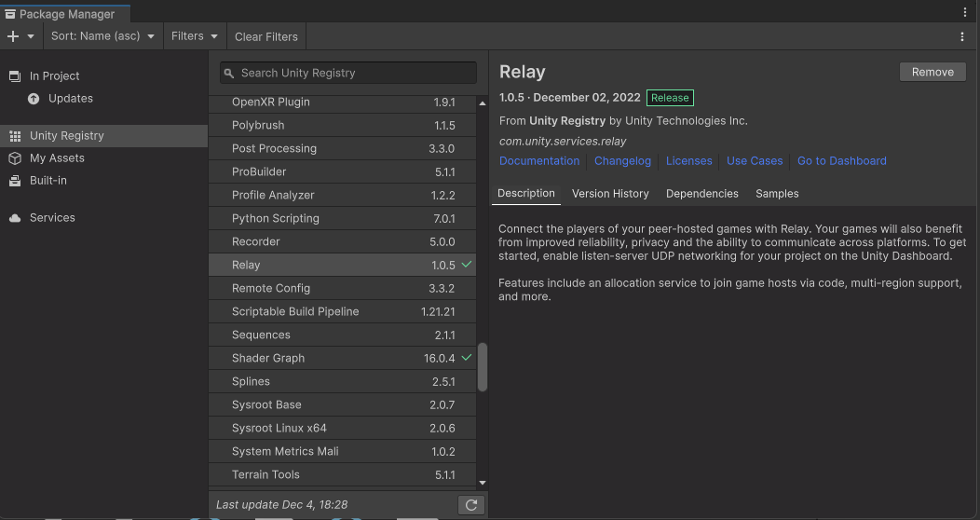Click the plus add package icon
This screenshot has height=520, width=980.
tap(13, 36)
